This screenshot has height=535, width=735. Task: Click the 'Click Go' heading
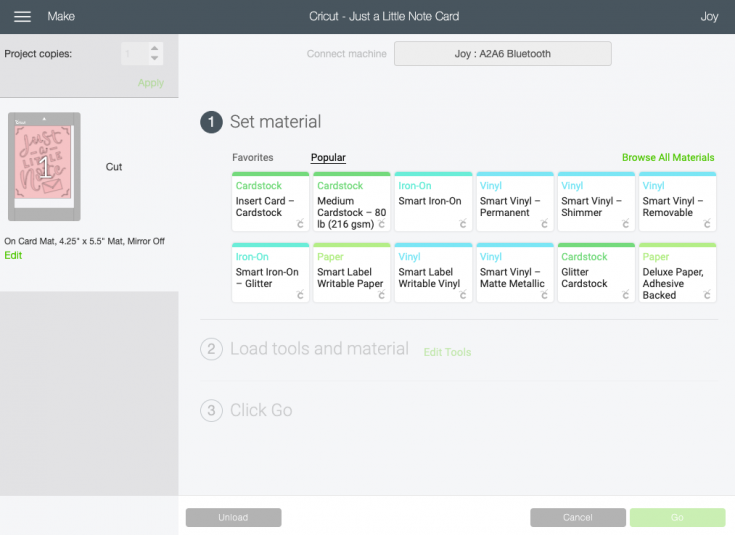pyautogui.click(x=261, y=410)
